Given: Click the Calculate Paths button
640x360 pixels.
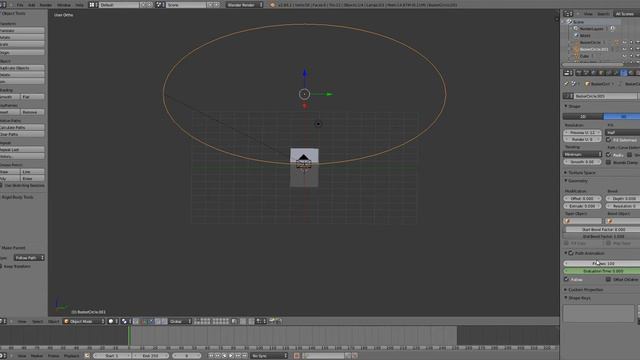Looking at the screenshot, I should [22, 127].
